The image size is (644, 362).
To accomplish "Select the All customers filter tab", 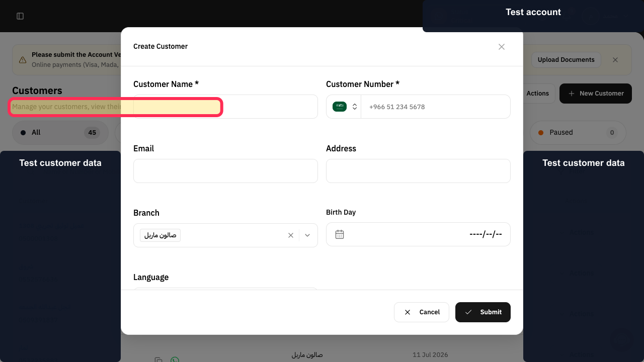I will tap(60, 133).
